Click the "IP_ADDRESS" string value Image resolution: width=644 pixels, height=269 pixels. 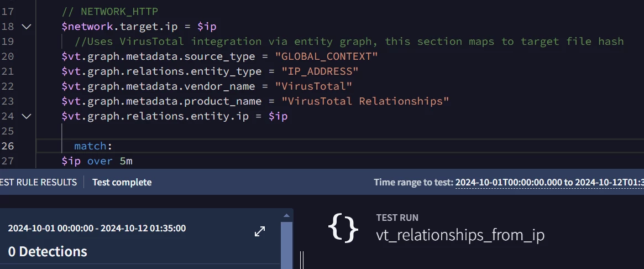coord(320,71)
